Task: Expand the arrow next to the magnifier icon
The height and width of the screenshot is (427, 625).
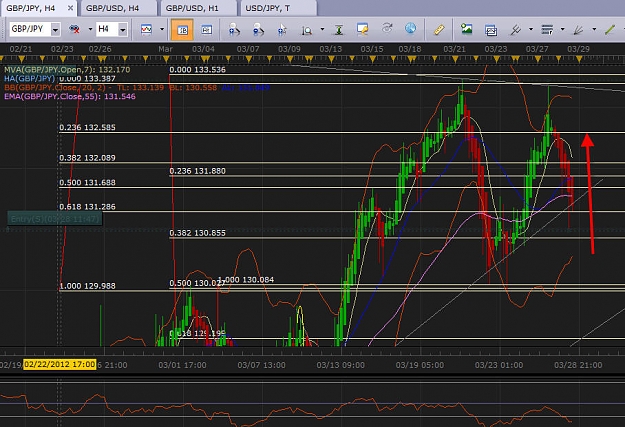Action: [322, 29]
